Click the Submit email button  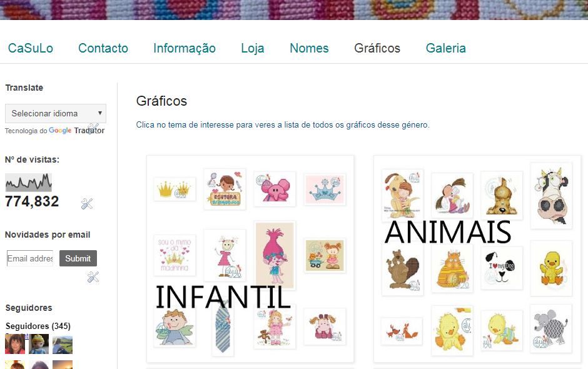pyautogui.click(x=78, y=258)
